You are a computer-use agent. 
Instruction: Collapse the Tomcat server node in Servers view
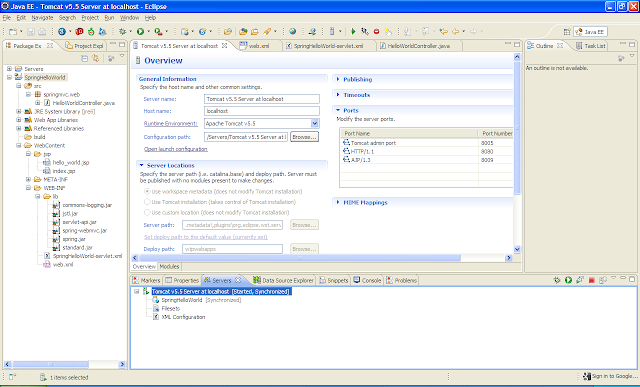[x=137, y=291]
